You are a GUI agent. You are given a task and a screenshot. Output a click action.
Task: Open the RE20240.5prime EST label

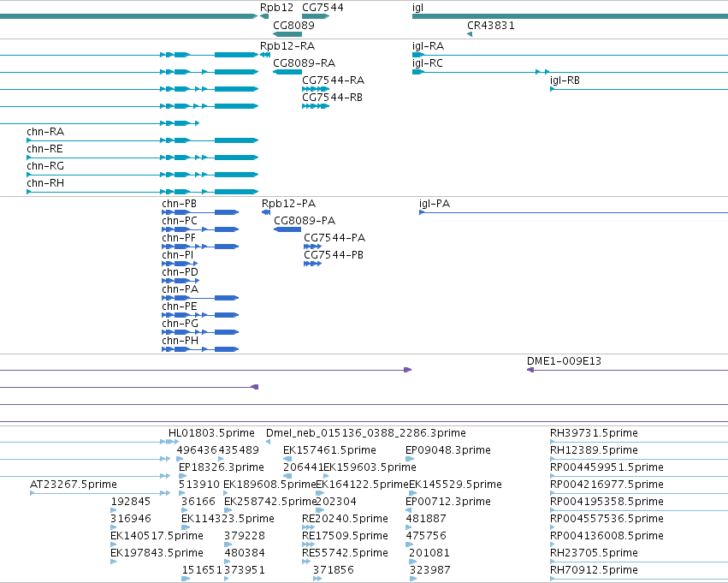click(345, 520)
